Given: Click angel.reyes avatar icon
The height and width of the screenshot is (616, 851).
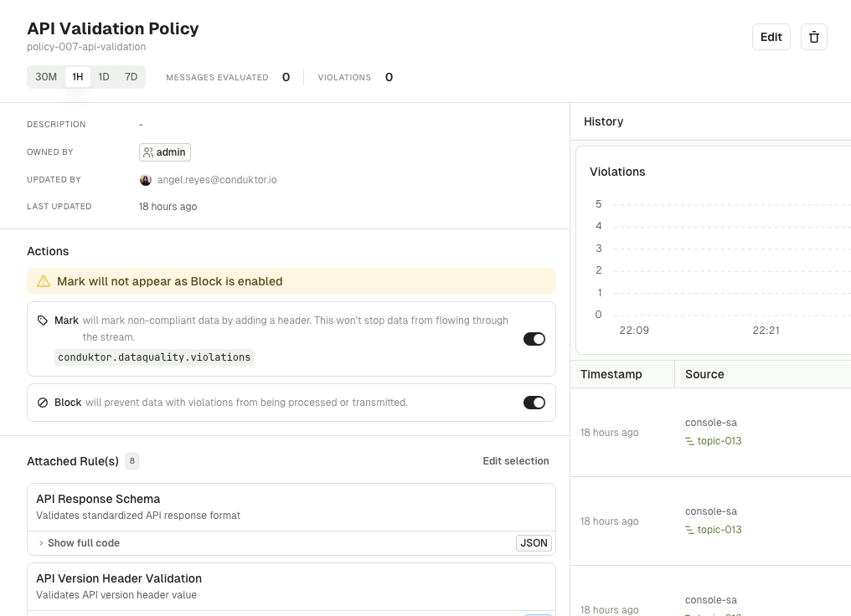Looking at the screenshot, I should tap(146, 180).
